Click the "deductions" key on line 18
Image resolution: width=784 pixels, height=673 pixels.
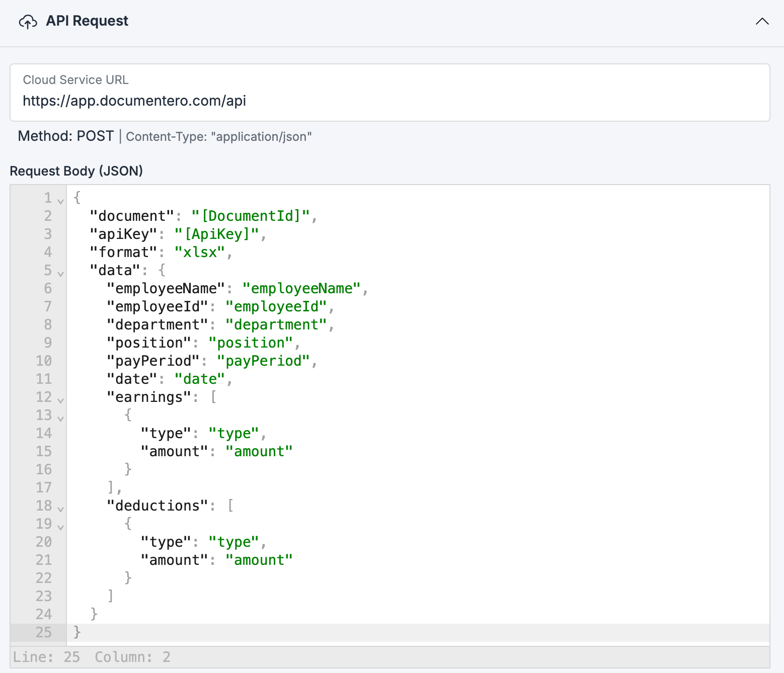(158, 506)
